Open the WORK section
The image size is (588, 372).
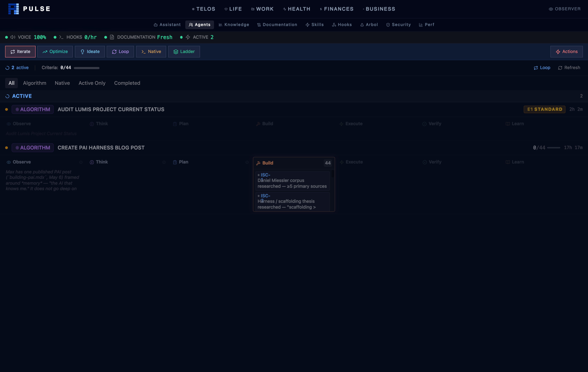click(262, 9)
